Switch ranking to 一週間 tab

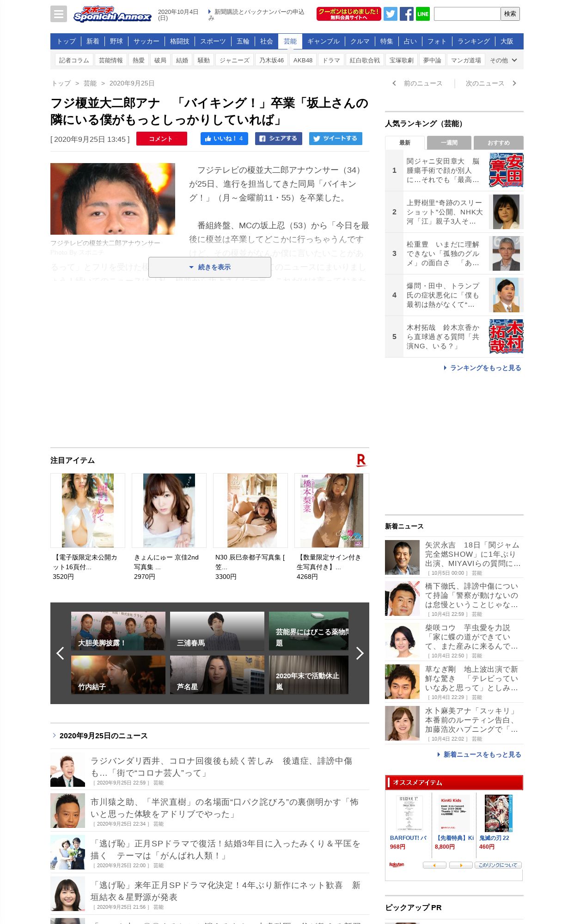(449, 143)
